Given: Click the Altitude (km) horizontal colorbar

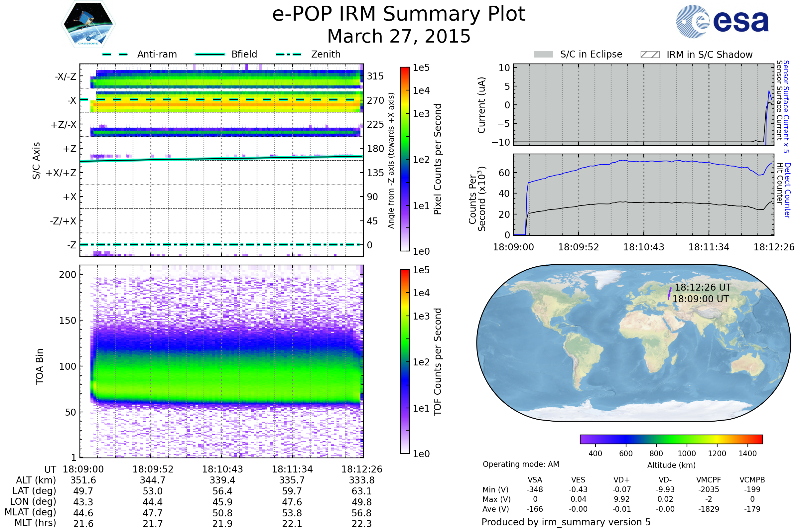Looking at the screenshot, I should pos(671,439).
